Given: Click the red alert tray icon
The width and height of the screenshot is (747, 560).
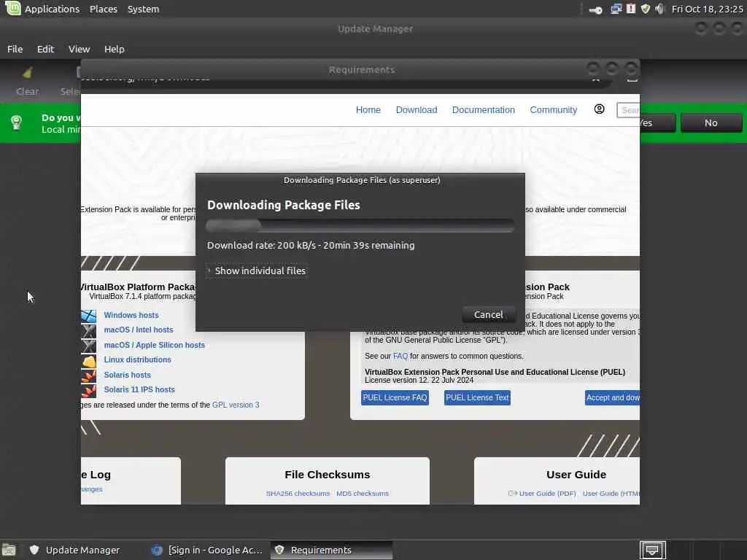Looking at the screenshot, I should [x=631, y=9].
